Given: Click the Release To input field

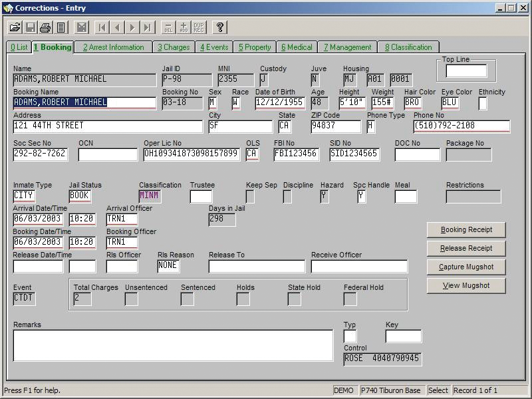Looking at the screenshot, I should tap(257, 267).
